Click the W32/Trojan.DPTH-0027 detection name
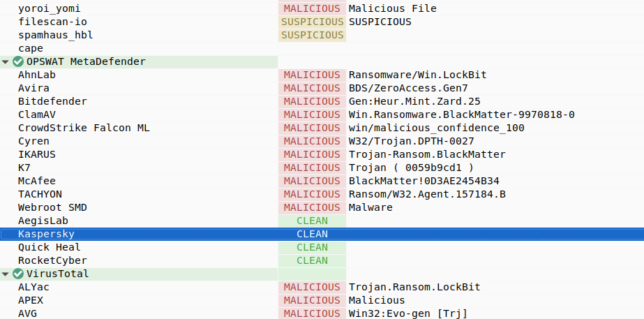 tap(412, 142)
